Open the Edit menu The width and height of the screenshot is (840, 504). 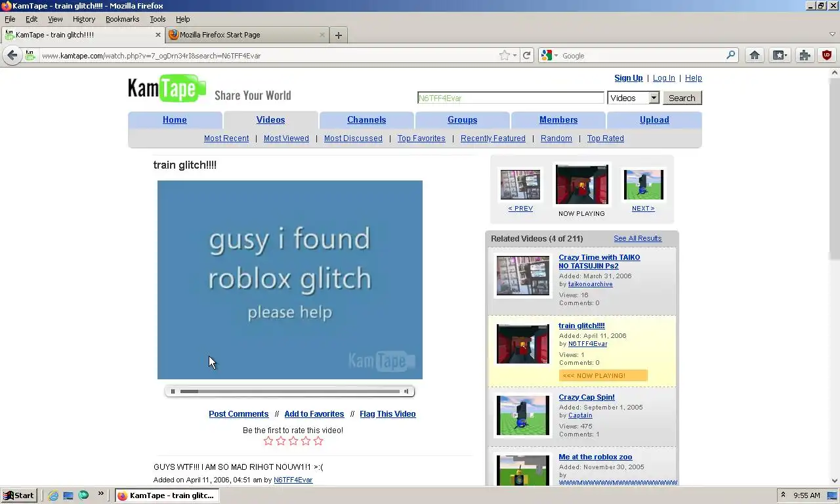point(31,19)
